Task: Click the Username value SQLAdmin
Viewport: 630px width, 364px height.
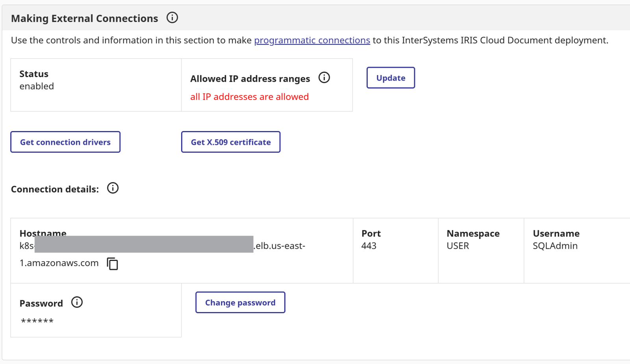Action: [555, 246]
